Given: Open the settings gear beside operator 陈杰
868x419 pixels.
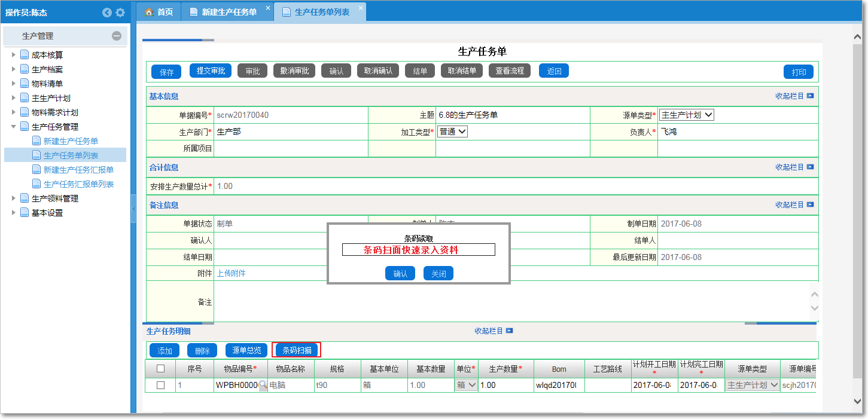Looking at the screenshot, I should tap(121, 12).
